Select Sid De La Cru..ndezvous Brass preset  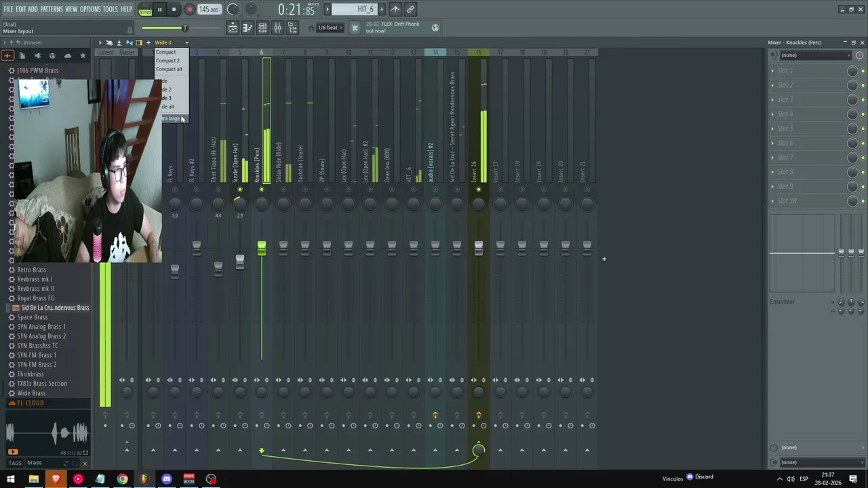point(55,308)
